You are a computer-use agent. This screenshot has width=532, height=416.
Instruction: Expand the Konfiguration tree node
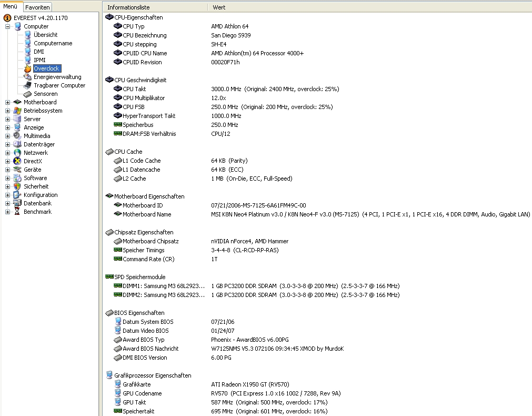tap(7, 195)
